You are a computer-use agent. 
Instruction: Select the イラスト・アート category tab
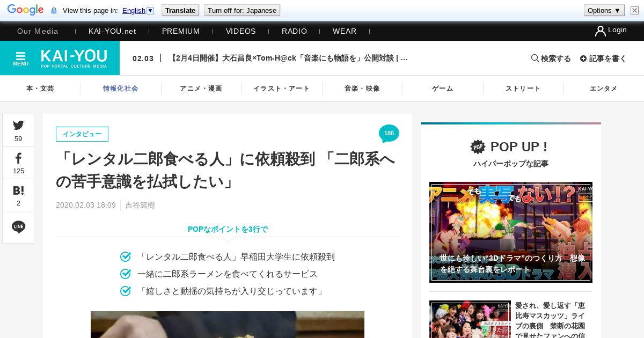coord(282,89)
